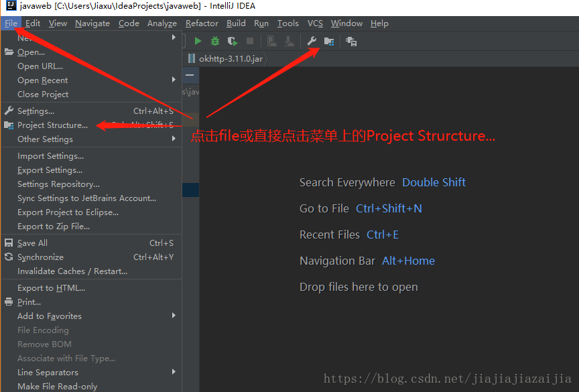Expand Add to Favorites submenu arrow
Image resolution: width=579 pixels, height=392 pixels.
tap(174, 316)
